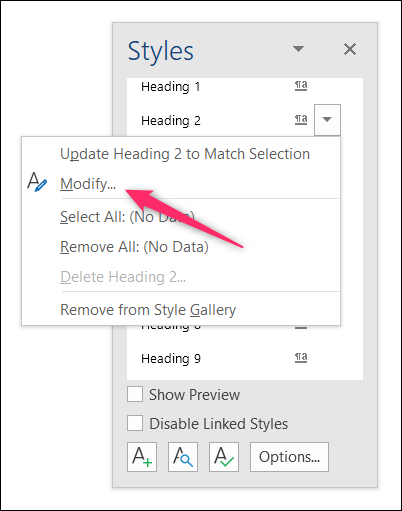Click the New Style icon button
Screen dimensions: 402x511
tap(142, 457)
